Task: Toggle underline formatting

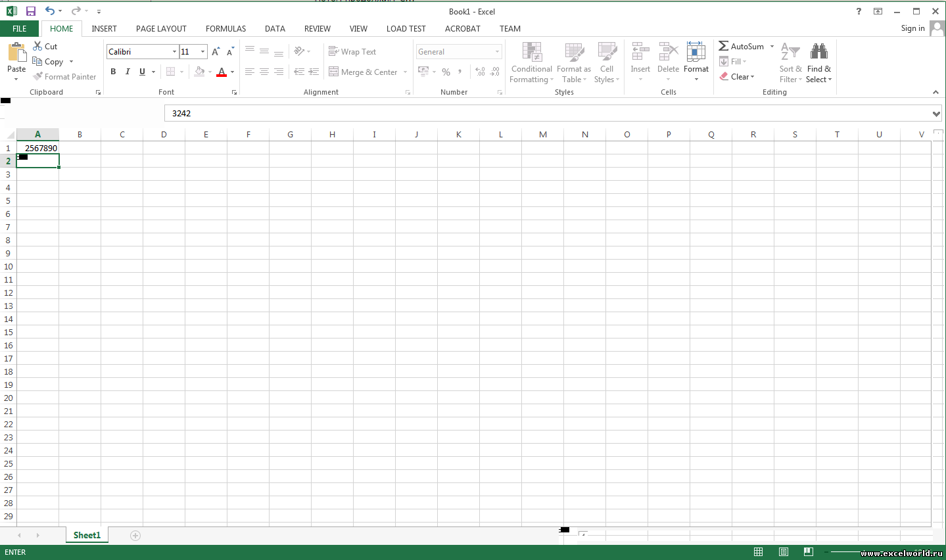Action: (x=142, y=72)
